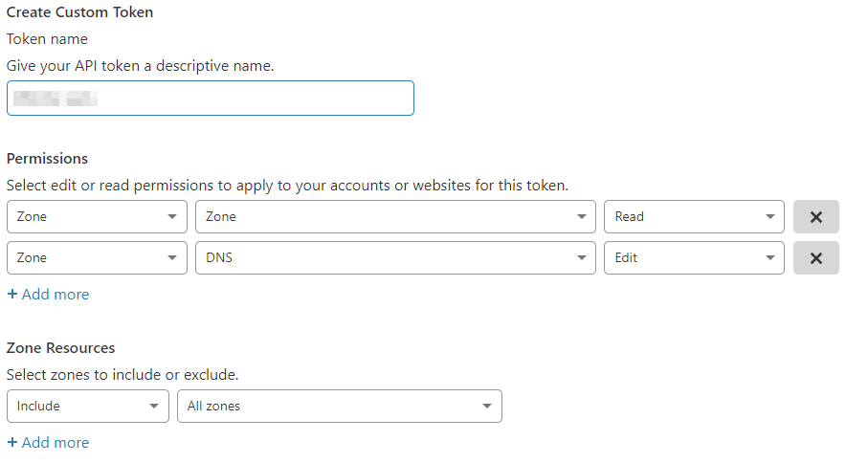The image size is (868, 463).
Task: Open first column Zone dropdown in Read row
Action: coord(97,217)
